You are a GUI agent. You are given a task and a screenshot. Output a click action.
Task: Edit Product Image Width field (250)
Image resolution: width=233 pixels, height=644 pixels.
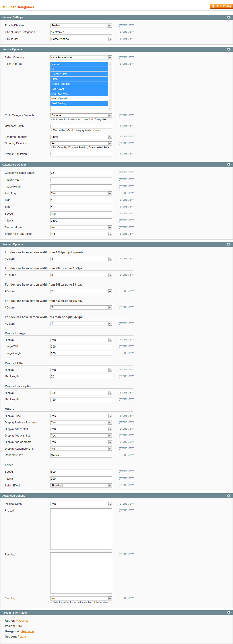tap(81, 347)
